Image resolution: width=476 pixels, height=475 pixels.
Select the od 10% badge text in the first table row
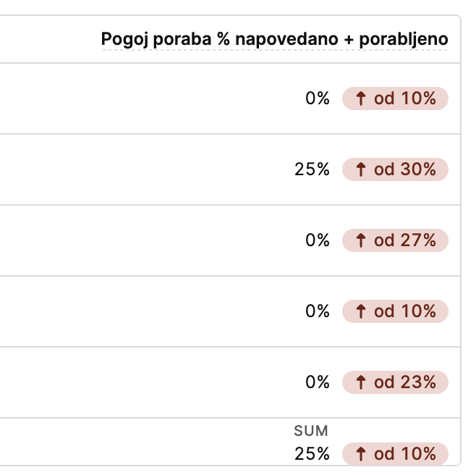click(405, 98)
